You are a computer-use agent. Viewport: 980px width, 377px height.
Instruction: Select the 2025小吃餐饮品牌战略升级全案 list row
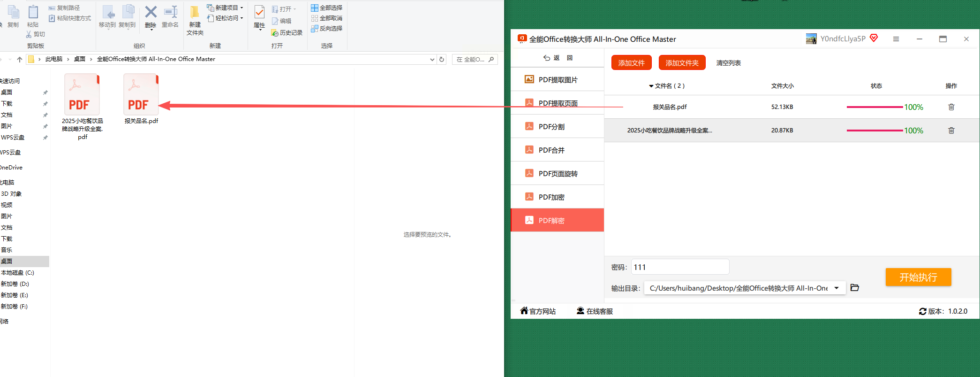792,131
